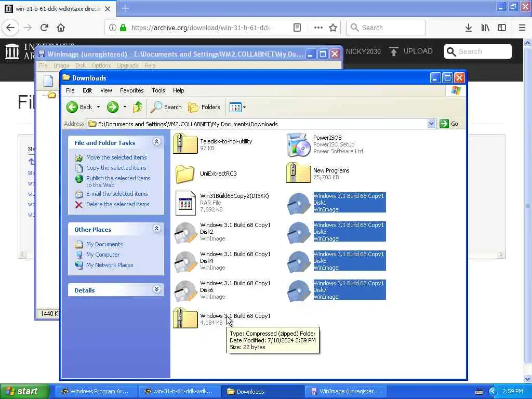The height and width of the screenshot is (399, 532).
Task: Select the PowerISO8 setup icon
Action: [x=299, y=145]
